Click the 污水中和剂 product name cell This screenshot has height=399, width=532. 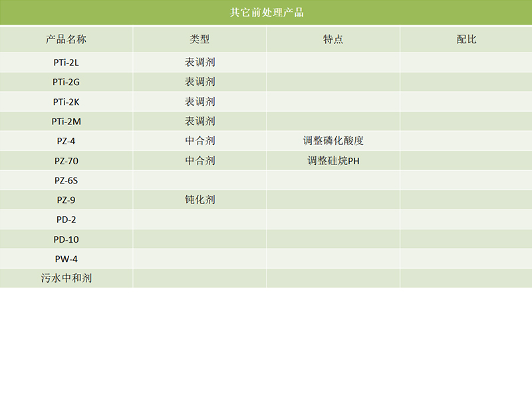point(65,278)
